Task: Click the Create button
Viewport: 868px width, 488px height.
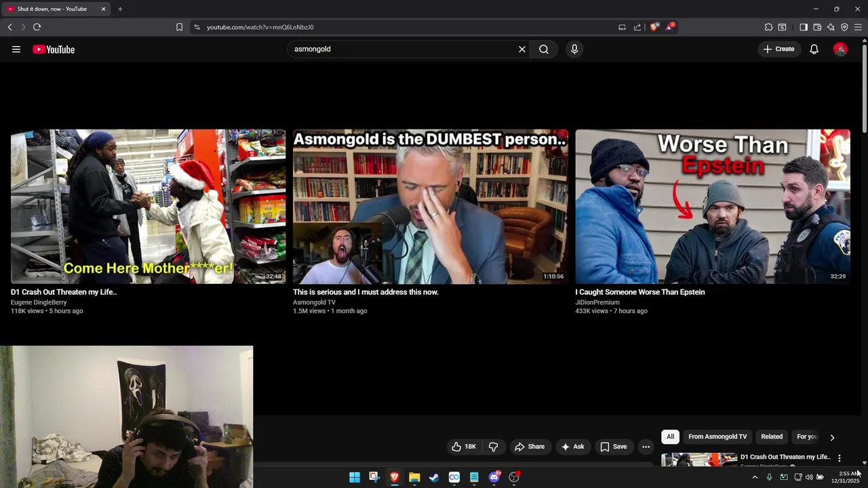Action: [x=779, y=49]
